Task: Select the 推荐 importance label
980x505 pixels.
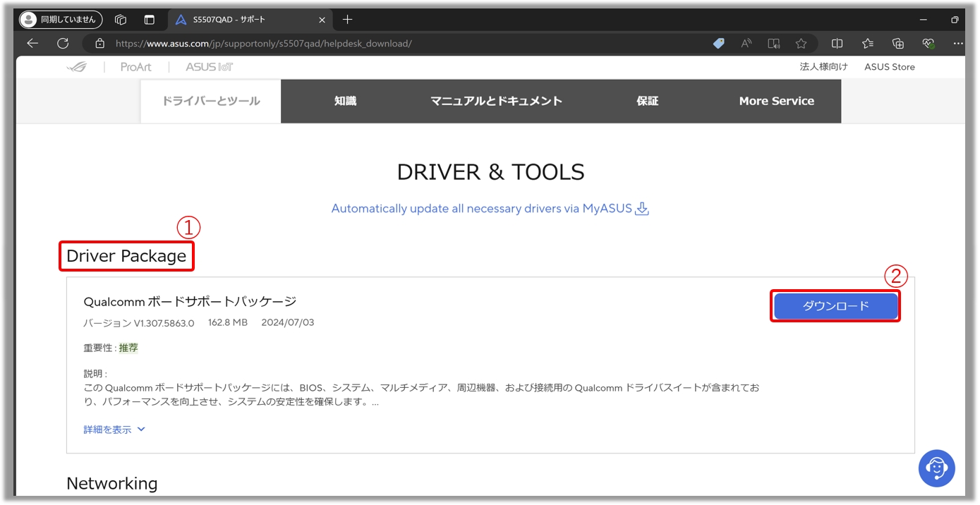Action: [x=128, y=348]
